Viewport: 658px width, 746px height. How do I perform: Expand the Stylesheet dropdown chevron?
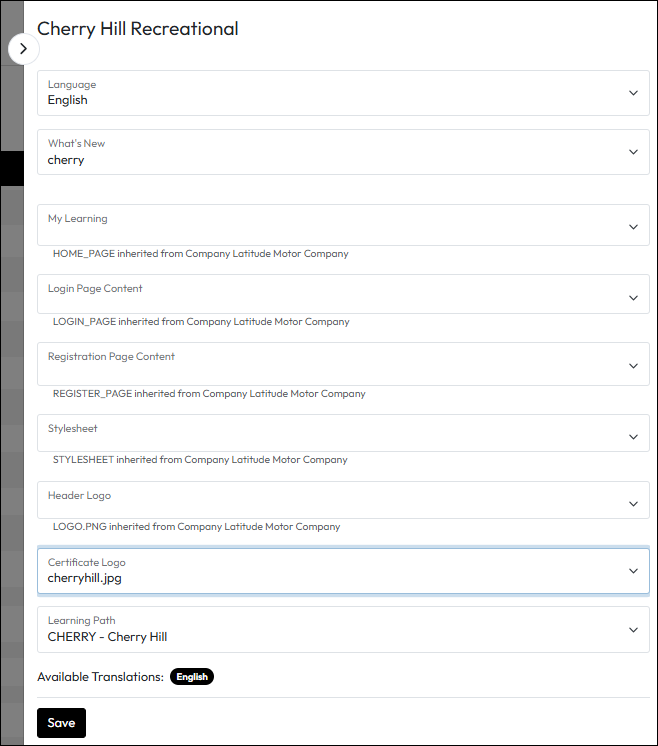633,437
